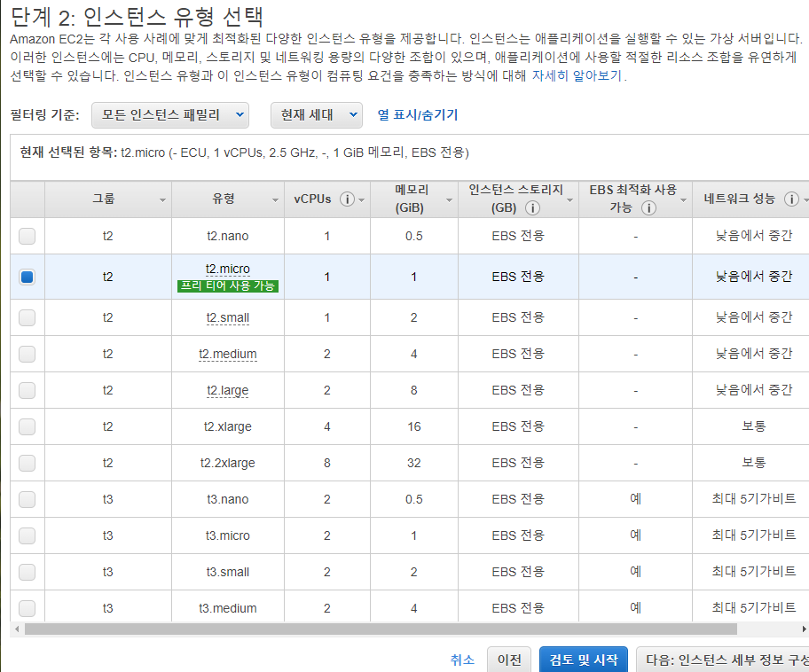The width and height of the screenshot is (809, 672).
Task: Click the 보통 network cell for t2.xlarge
Action: [754, 426]
